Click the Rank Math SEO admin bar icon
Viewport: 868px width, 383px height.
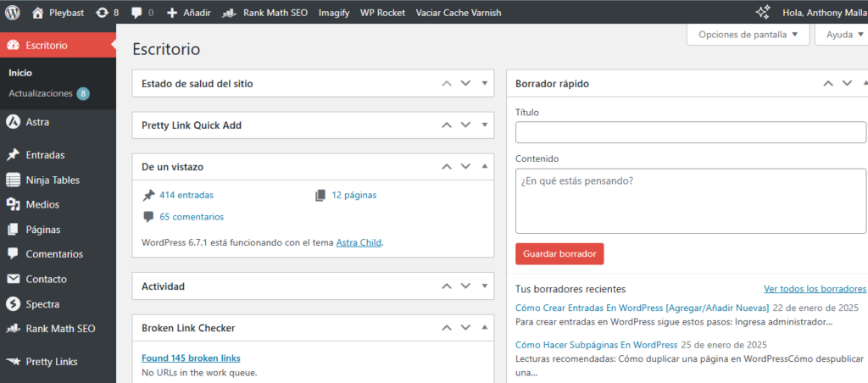tap(230, 13)
